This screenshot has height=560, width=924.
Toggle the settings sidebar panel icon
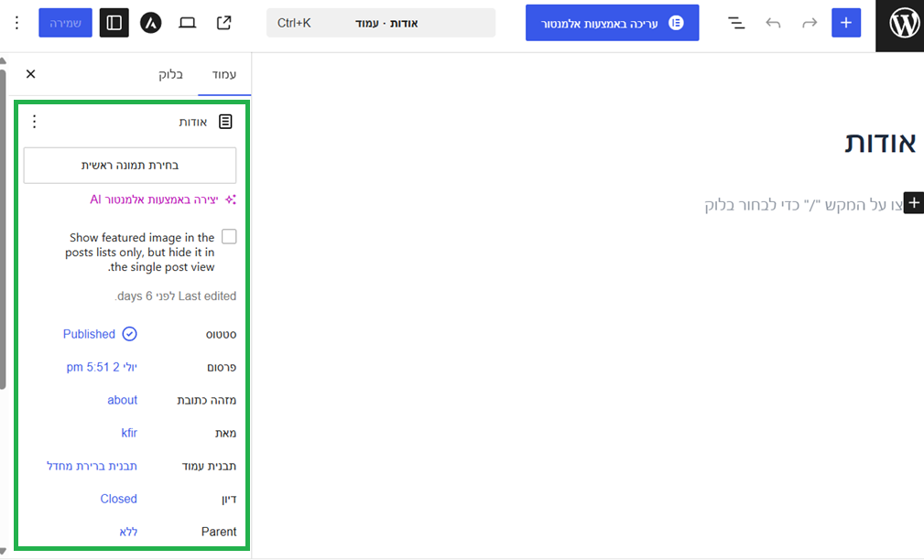click(114, 23)
